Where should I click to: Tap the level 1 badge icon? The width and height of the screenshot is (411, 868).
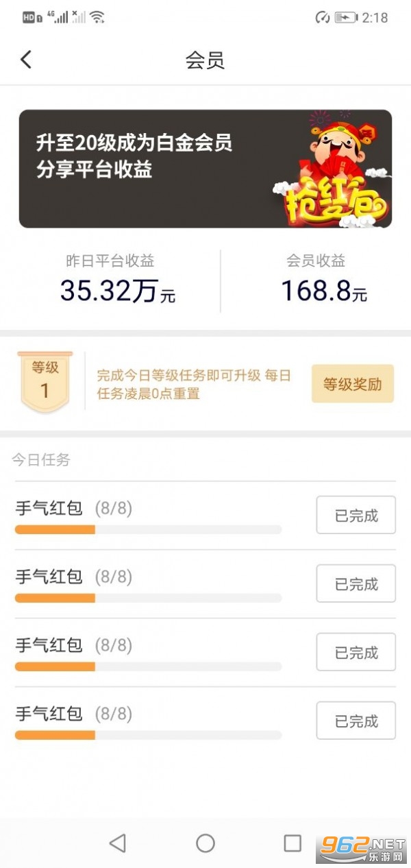46,382
